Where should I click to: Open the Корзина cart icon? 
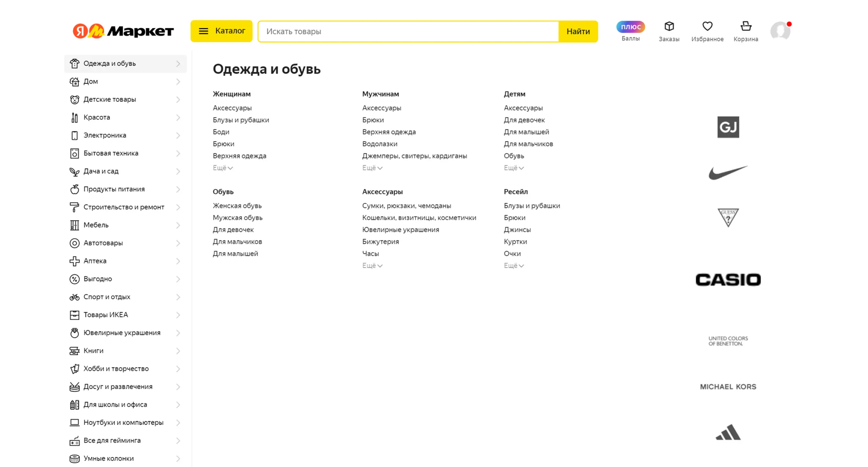745,26
